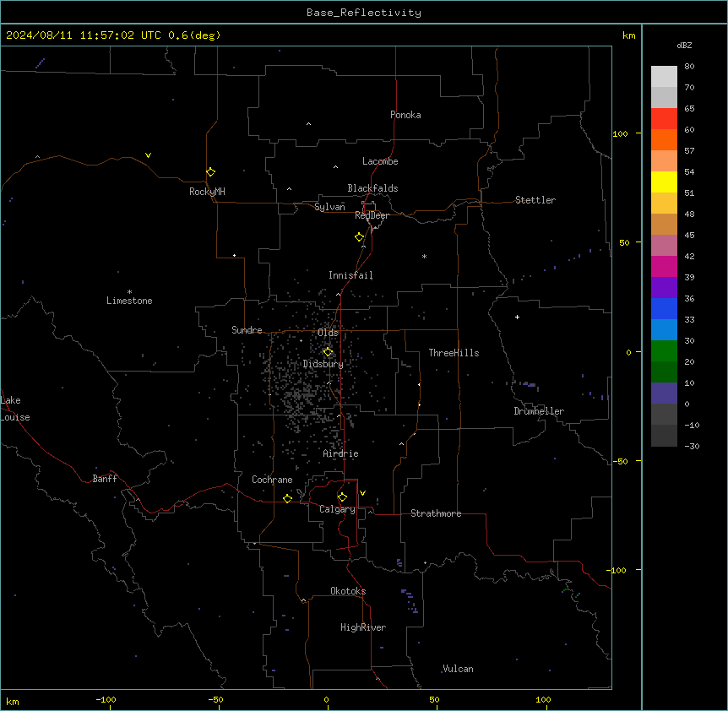Viewport: 728px width, 711px height.
Task: Click the white plus marker near Drumheller
Action: [517, 317]
